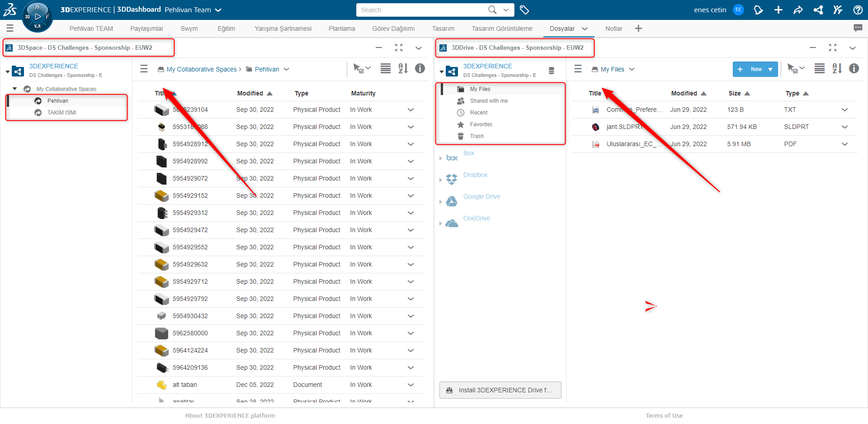Switch to the Swym tab

[x=189, y=29]
